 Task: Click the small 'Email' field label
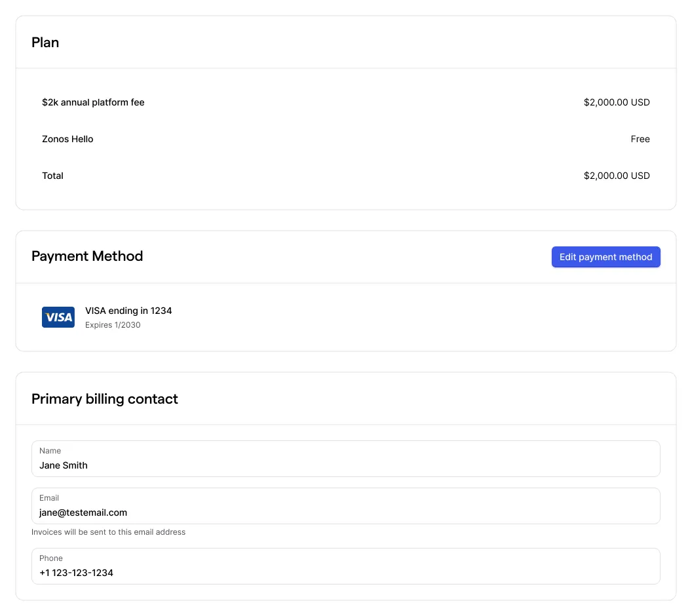(x=49, y=498)
